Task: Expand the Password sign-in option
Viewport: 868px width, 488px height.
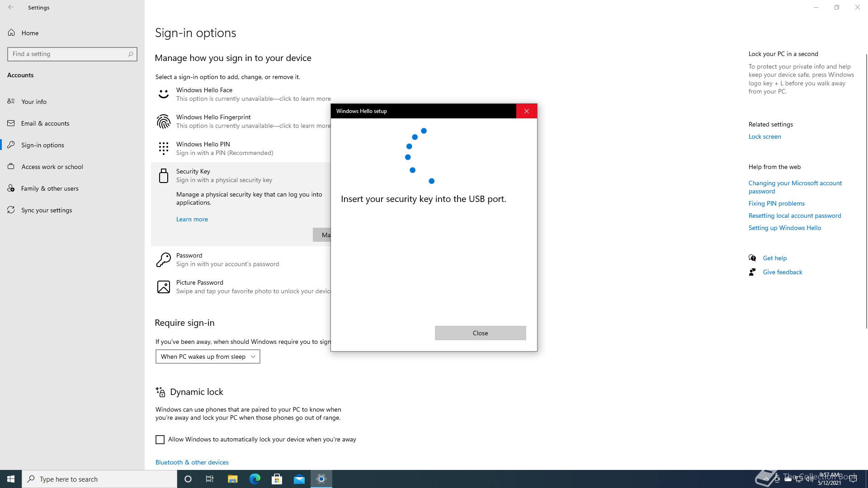Action: 241,260
